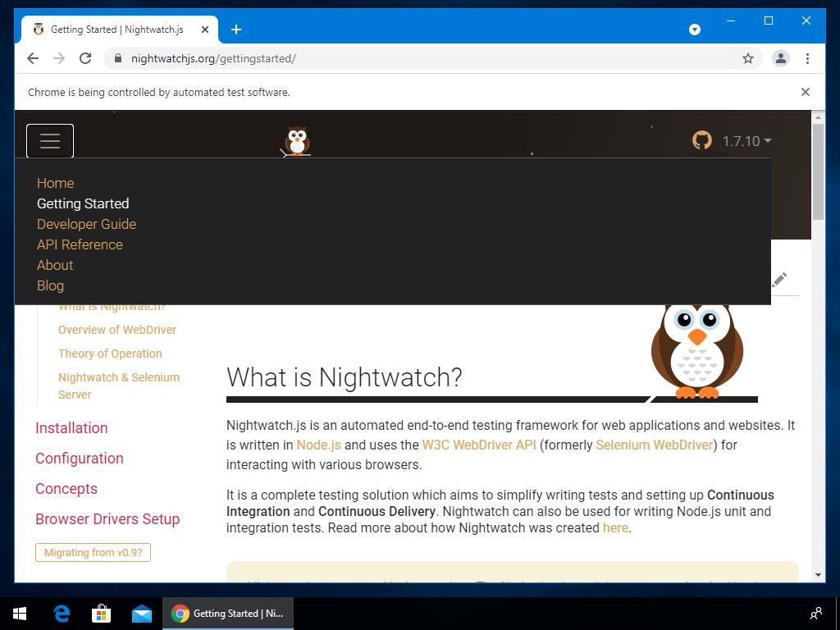Expand the Concepts sidebar section
This screenshot has height=630, width=840.
point(66,489)
